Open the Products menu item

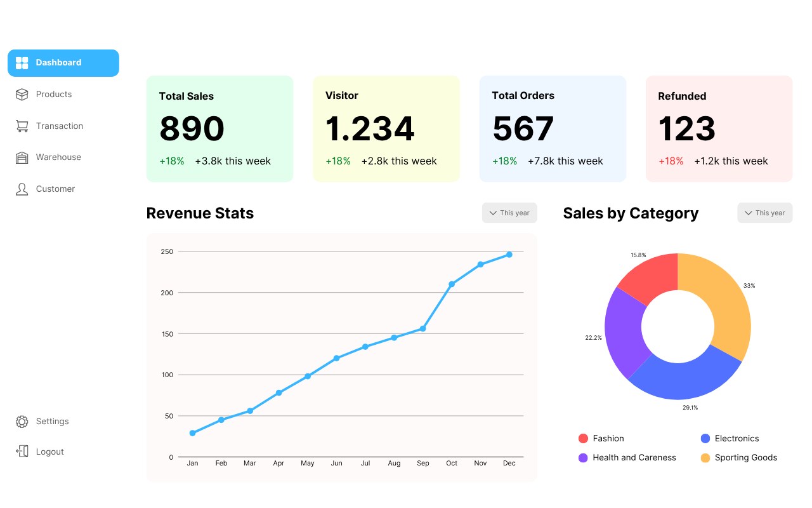click(54, 95)
